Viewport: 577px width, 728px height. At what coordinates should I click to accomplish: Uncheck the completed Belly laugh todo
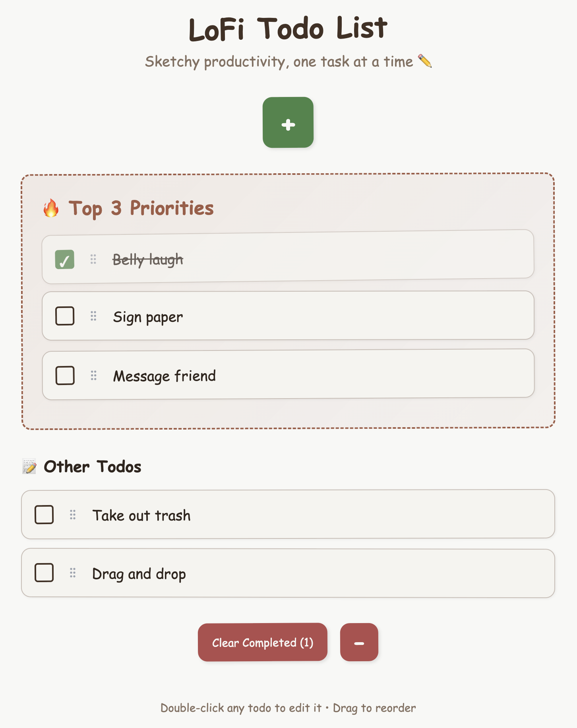coord(65,259)
